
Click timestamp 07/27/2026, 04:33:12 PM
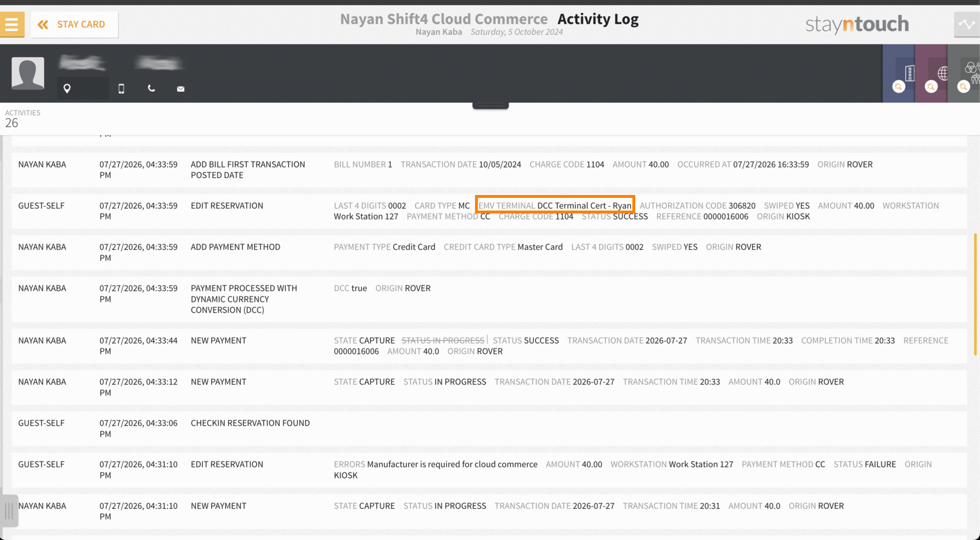coord(138,387)
